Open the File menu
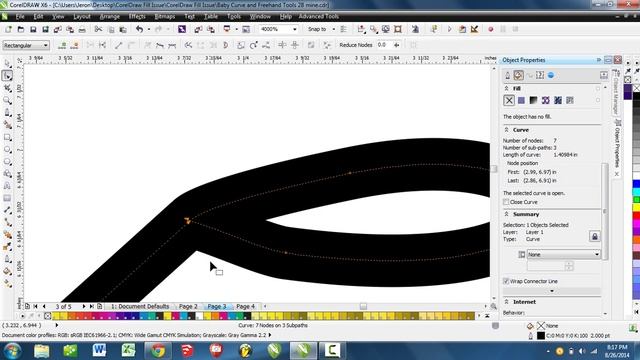The height and width of the screenshot is (360, 640). click(x=20, y=17)
